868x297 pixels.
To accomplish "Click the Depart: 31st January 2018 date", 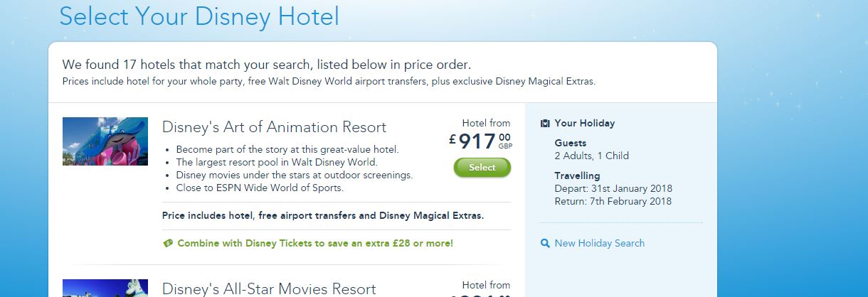I will 613,188.
